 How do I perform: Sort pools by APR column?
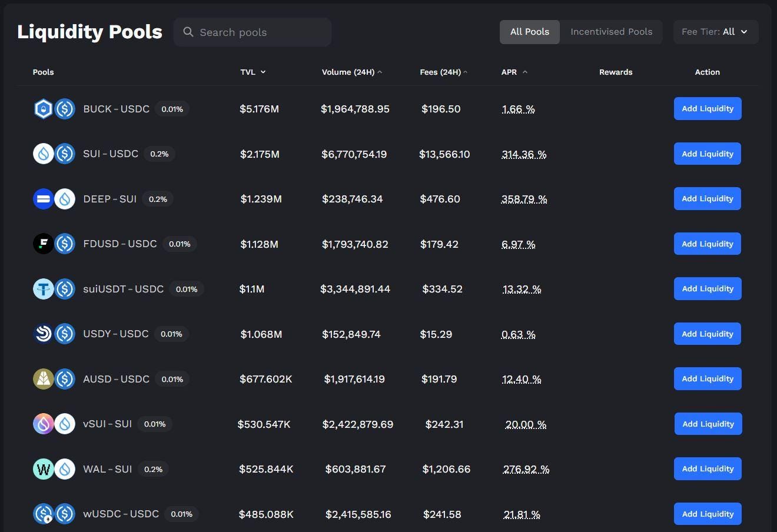coord(514,72)
